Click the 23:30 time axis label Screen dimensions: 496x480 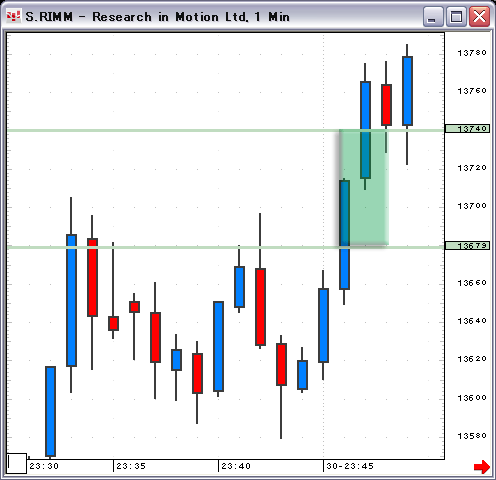tap(44, 466)
